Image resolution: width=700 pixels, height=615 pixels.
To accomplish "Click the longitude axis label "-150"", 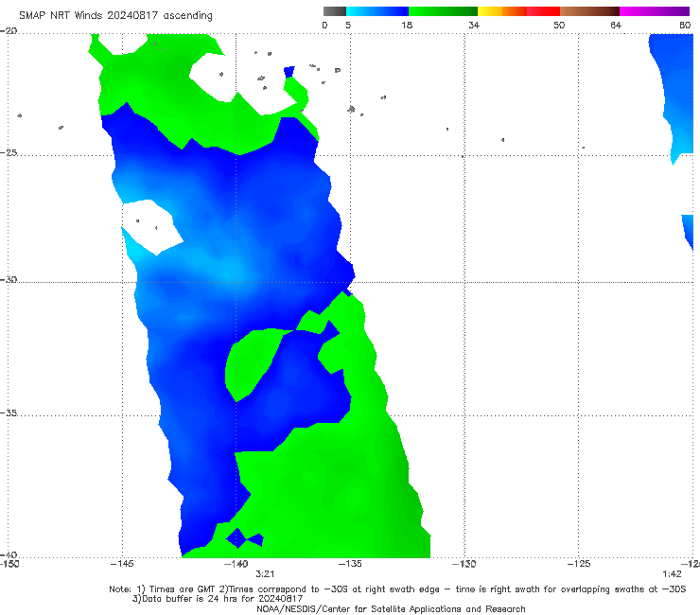I will pyautogui.click(x=9, y=564).
